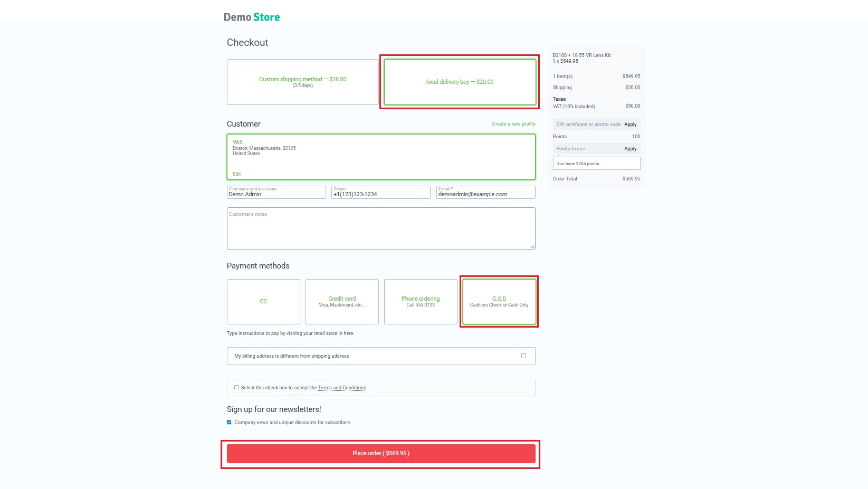Uncheck Company news newsletter subscription
The image size is (868, 489).
(229, 422)
